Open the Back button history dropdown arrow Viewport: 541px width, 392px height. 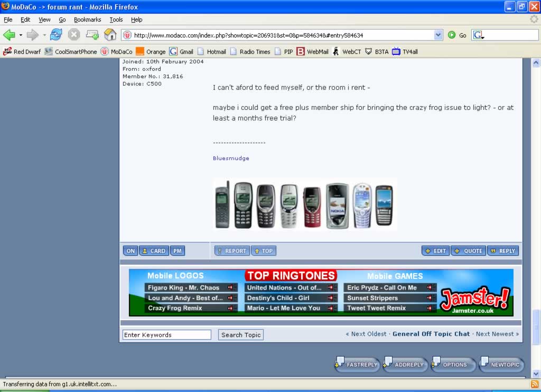(x=21, y=35)
